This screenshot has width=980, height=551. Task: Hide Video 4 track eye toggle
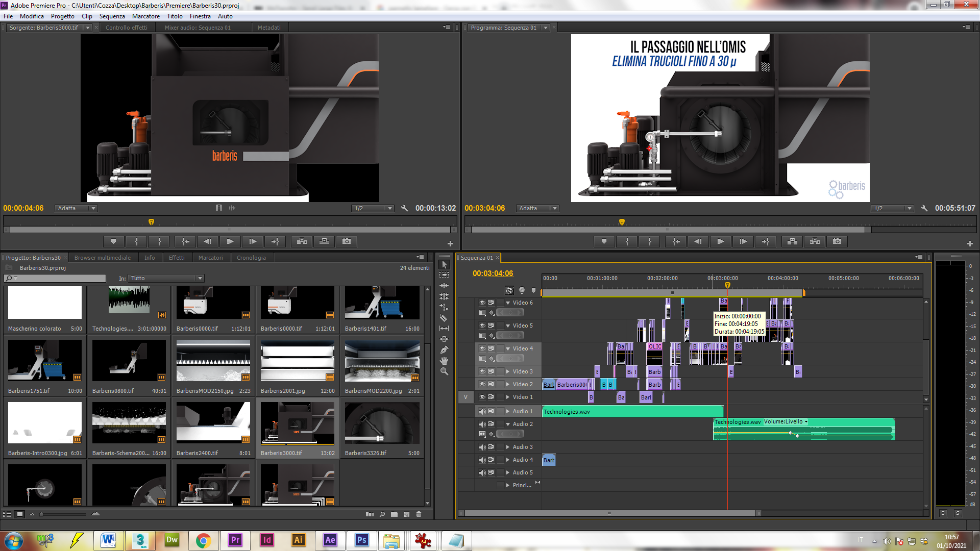(x=482, y=348)
